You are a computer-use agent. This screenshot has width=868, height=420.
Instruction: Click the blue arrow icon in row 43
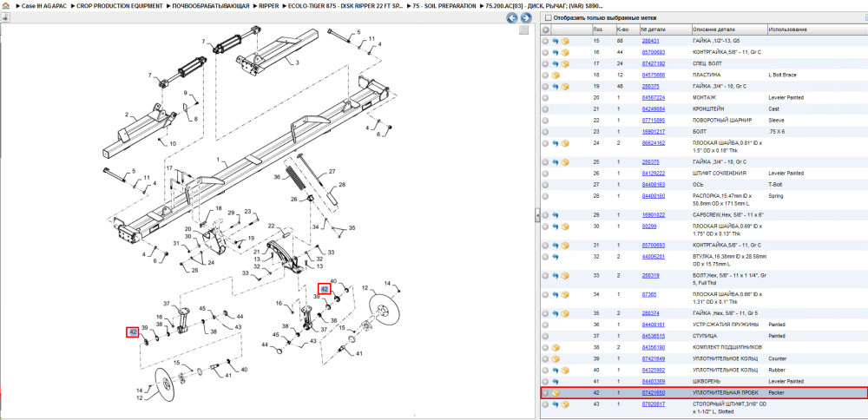pyautogui.click(x=556, y=404)
